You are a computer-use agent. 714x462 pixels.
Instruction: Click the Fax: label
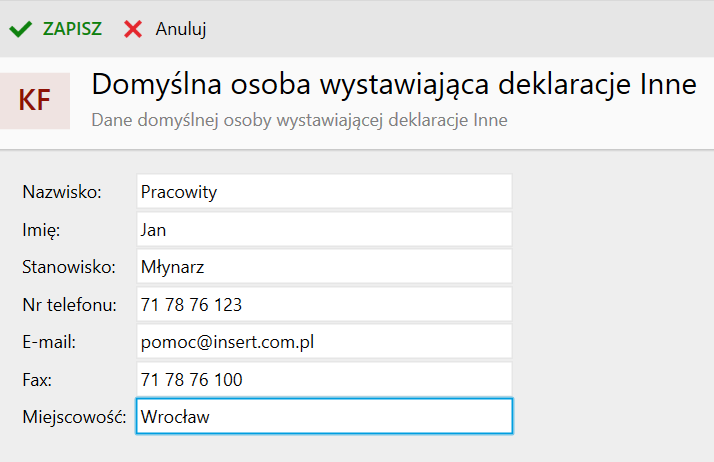click(37, 380)
